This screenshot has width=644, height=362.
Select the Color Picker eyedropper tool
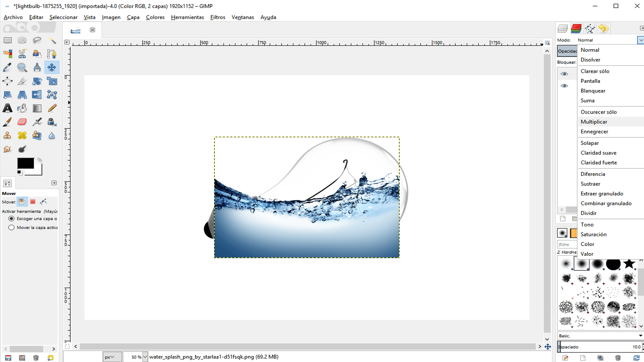pyautogui.click(x=7, y=67)
